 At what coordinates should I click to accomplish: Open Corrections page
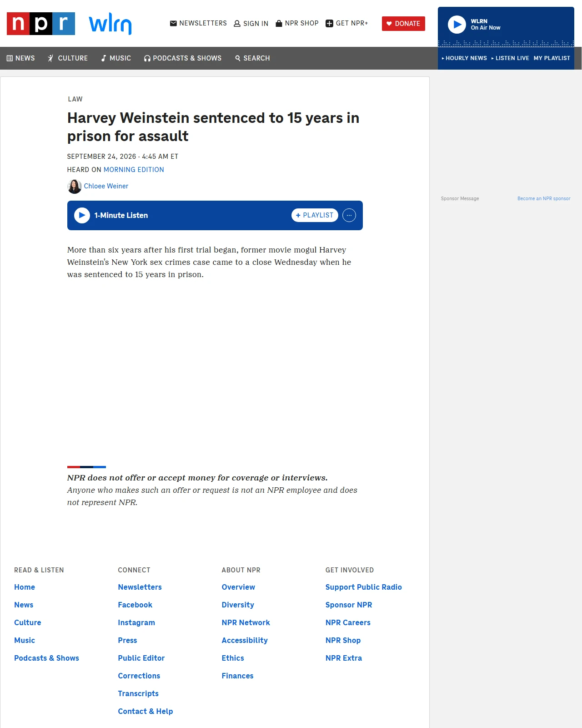click(x=139, y=676)
